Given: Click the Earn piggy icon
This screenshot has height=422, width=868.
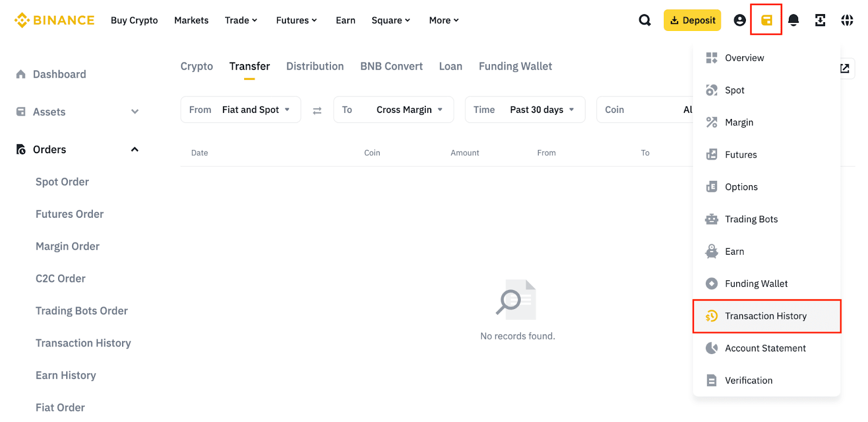Looking at the screenshot, I should pos(711,251).
